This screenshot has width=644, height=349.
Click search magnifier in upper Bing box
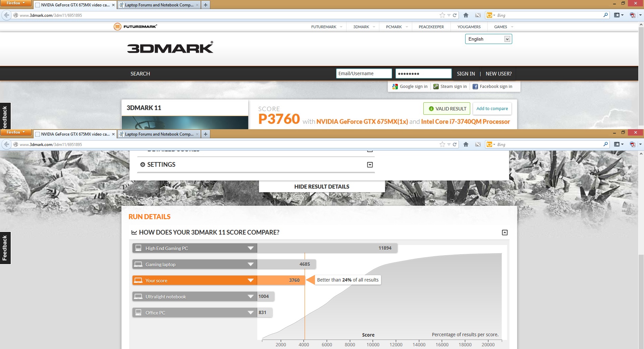[x=605, y=15]
